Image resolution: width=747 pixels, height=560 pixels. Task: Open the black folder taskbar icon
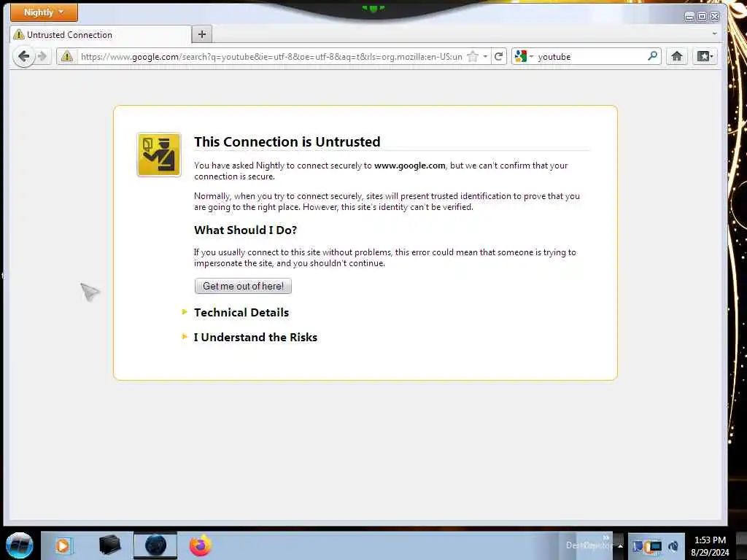109,545
